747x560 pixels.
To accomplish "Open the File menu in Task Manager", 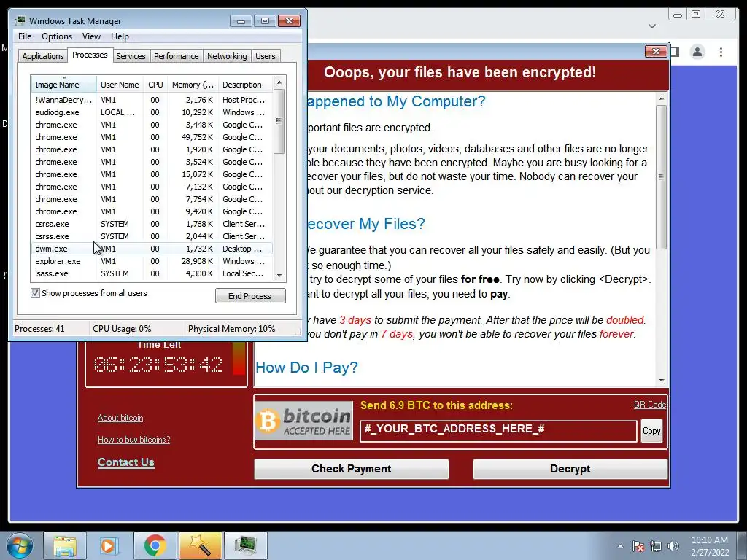I will pos(25,36).
